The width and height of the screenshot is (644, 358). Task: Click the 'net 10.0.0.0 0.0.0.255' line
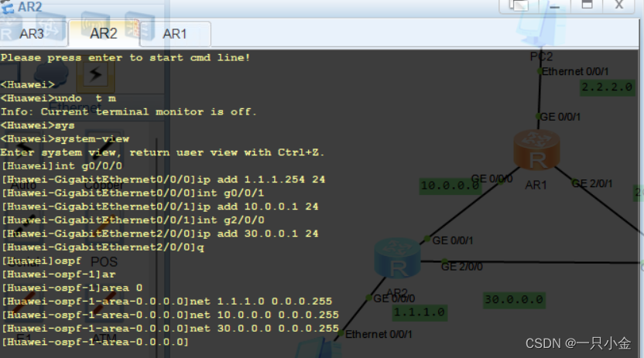point(170,315)
